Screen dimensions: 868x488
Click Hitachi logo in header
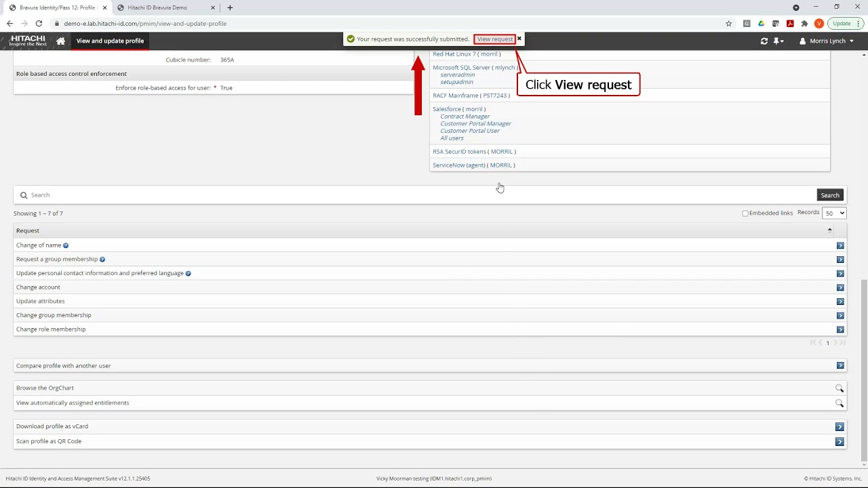pyautogui.click(x=27, y=41)
